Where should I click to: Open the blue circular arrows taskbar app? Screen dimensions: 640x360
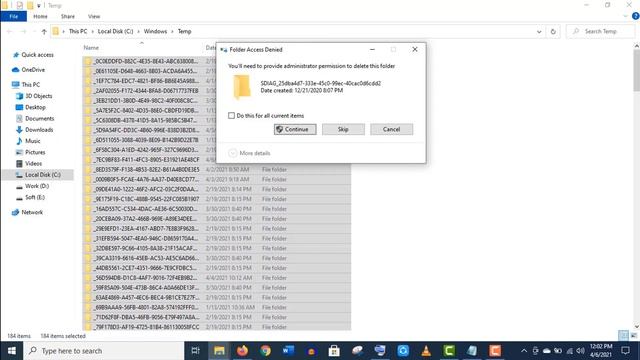(x=403, y=351)
